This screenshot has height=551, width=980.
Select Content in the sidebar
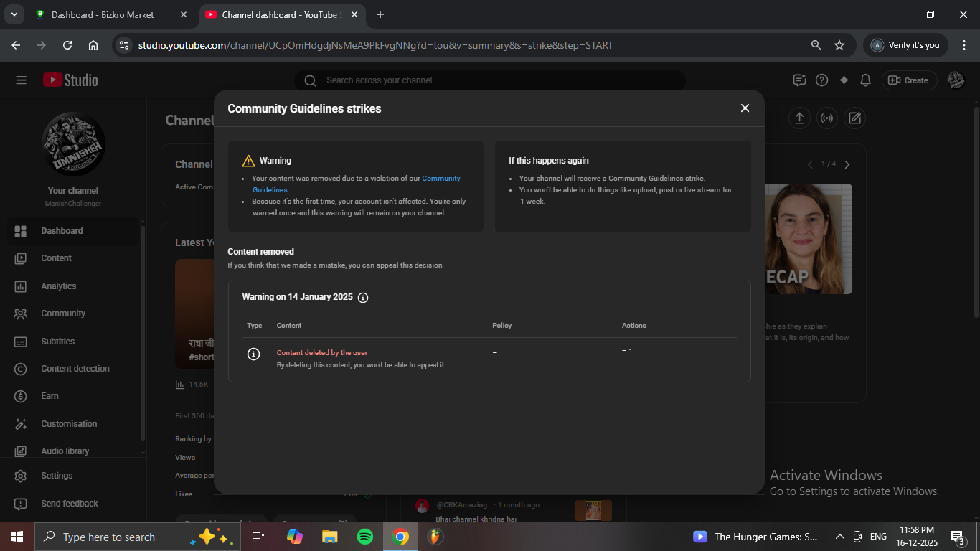point(56,258)
